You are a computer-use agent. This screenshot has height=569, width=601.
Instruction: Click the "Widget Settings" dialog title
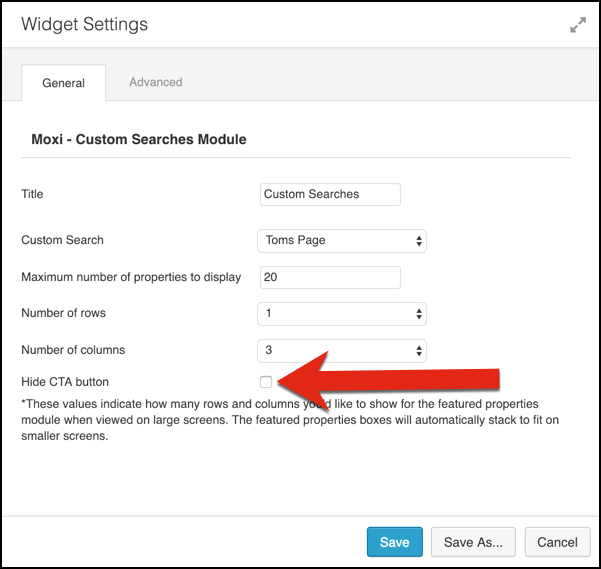pos(85,24)
